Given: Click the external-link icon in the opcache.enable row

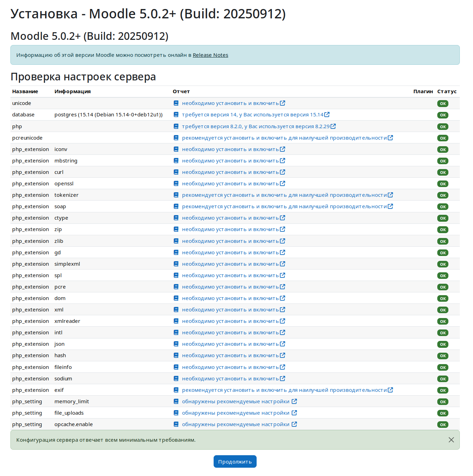Looking at the screenshot, I should pos(294,424).
